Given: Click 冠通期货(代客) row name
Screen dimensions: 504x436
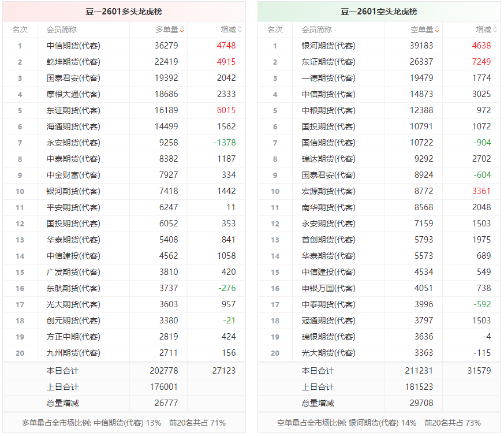Looking at the screenshot, I should tap(328, 321).
